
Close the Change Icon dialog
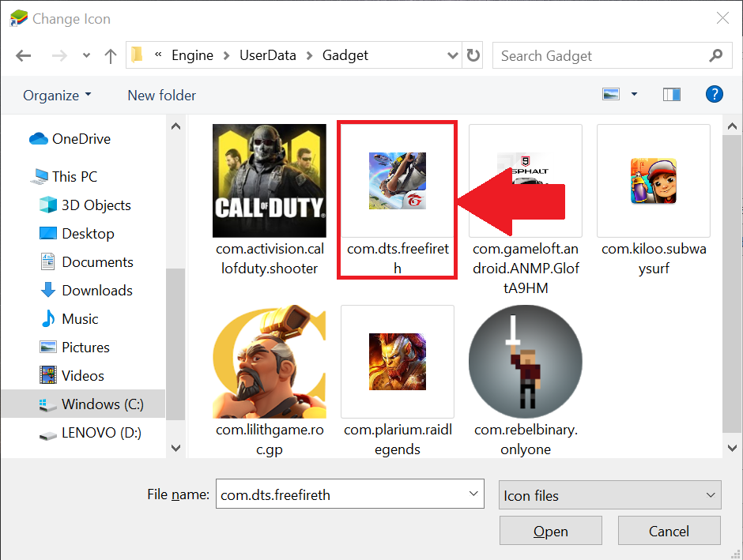coord(722,18)
